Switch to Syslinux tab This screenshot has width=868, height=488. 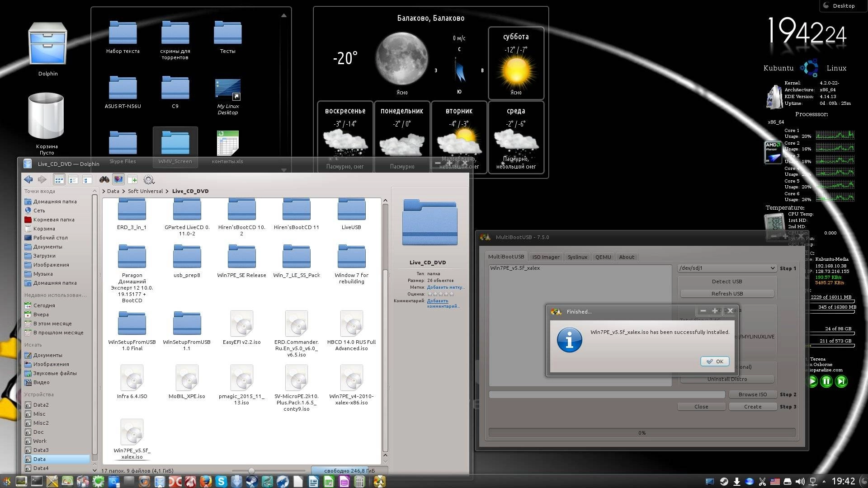coord(577,257)
